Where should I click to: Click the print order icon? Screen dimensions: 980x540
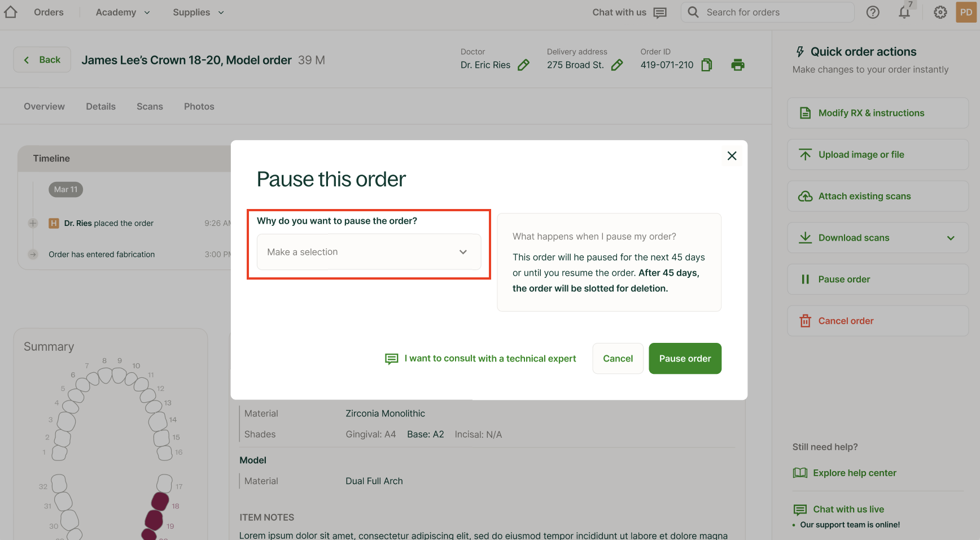(737, 65)
